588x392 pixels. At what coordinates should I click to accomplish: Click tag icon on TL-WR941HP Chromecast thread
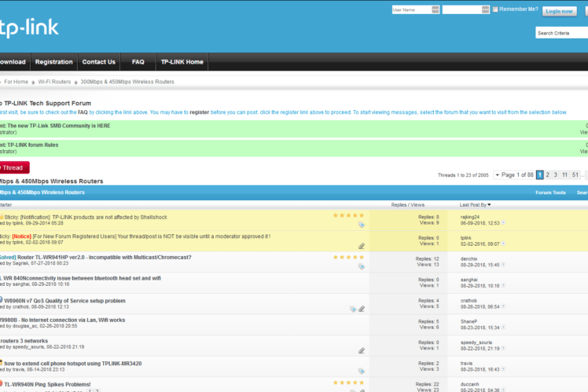click(x=361, y=266)
